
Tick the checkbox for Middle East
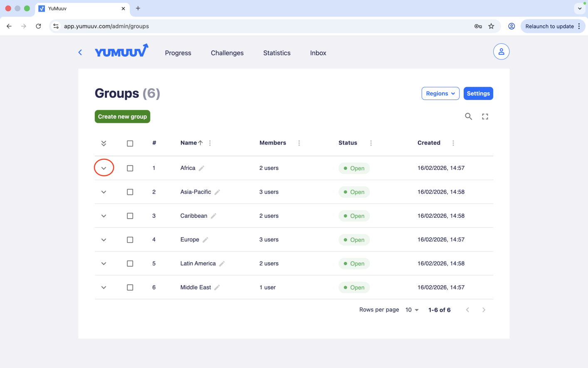click(x=130, y=288)
